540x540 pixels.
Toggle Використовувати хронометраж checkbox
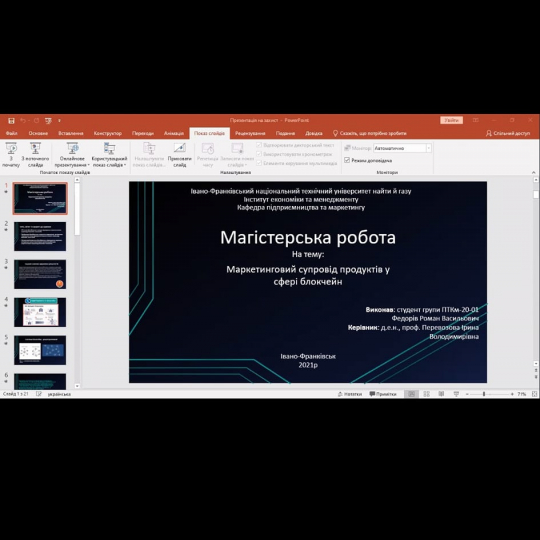coord(259,154)
